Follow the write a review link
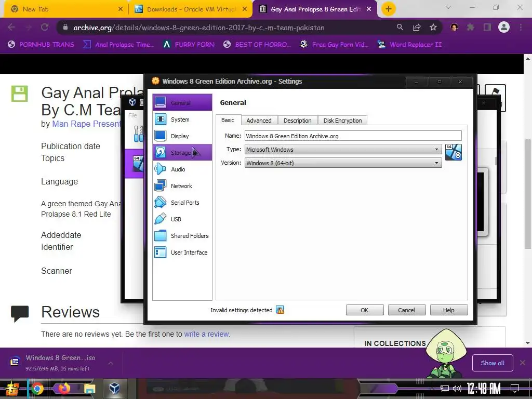Screen dimensions: 532x399 pos(206,334)
